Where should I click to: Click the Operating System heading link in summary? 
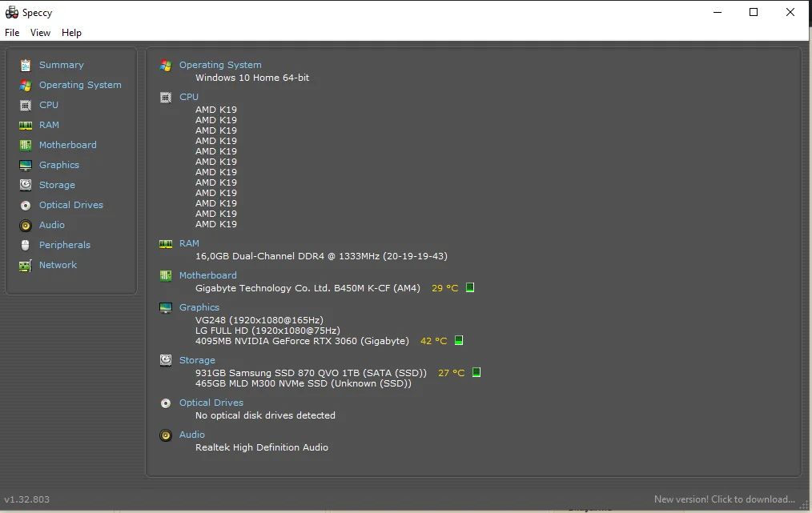[220, 65]
